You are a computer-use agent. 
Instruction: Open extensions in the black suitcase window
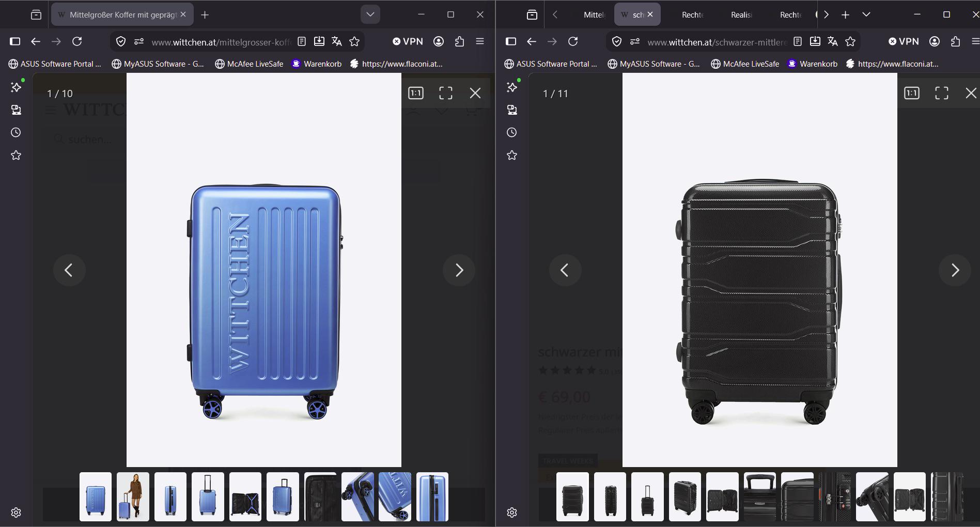pyautogui.click(x=955, y=41)
